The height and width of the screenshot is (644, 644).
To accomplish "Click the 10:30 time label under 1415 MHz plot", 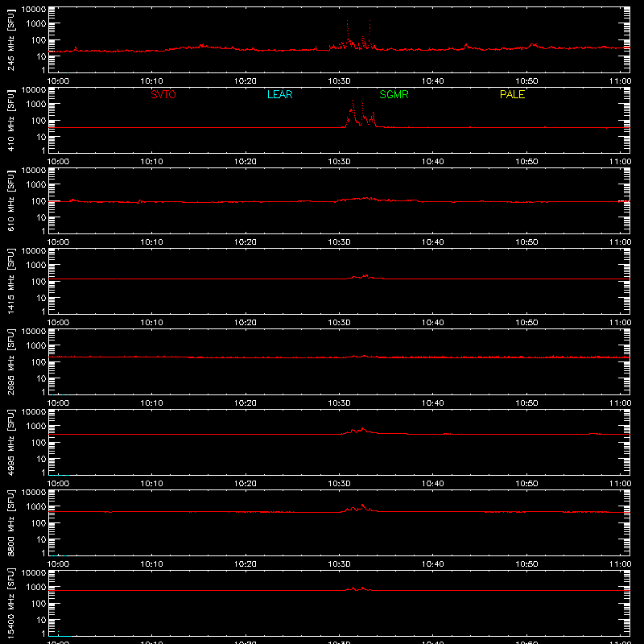I will (x=339, y=323).
